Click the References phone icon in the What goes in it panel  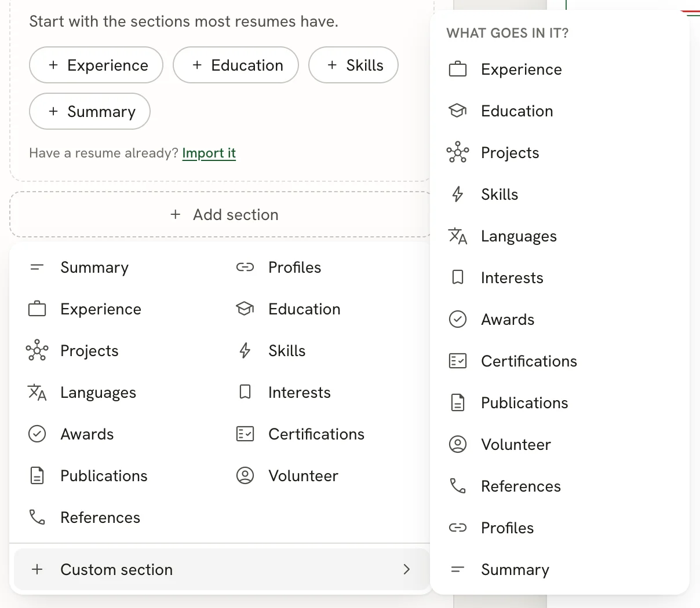458,486
